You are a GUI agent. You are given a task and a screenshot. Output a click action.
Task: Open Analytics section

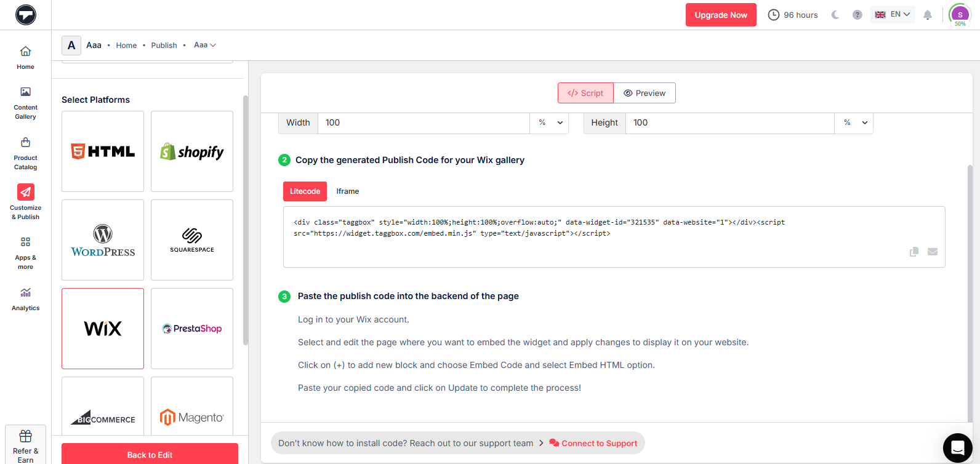[x=25, y=299]
